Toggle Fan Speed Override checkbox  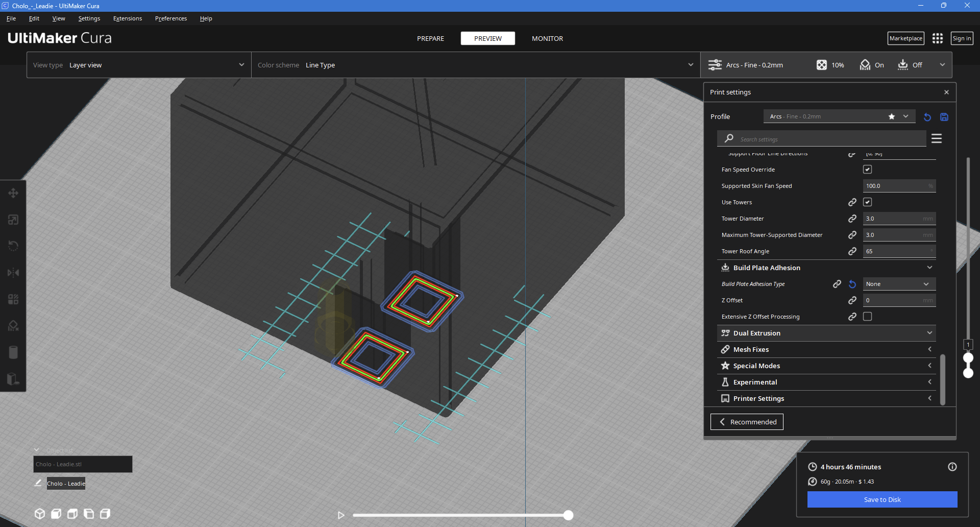pos(868,169)
